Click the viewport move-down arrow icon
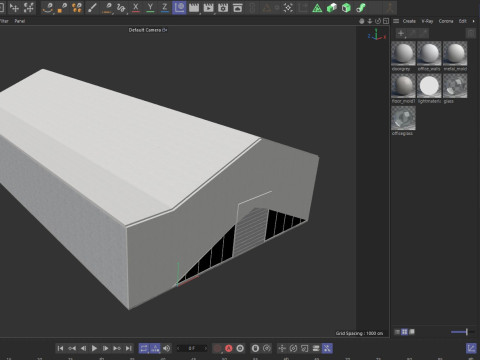Image resolution: width=480 pixels, height=360 pixels. pyautogui.click(x=370, y=21)
